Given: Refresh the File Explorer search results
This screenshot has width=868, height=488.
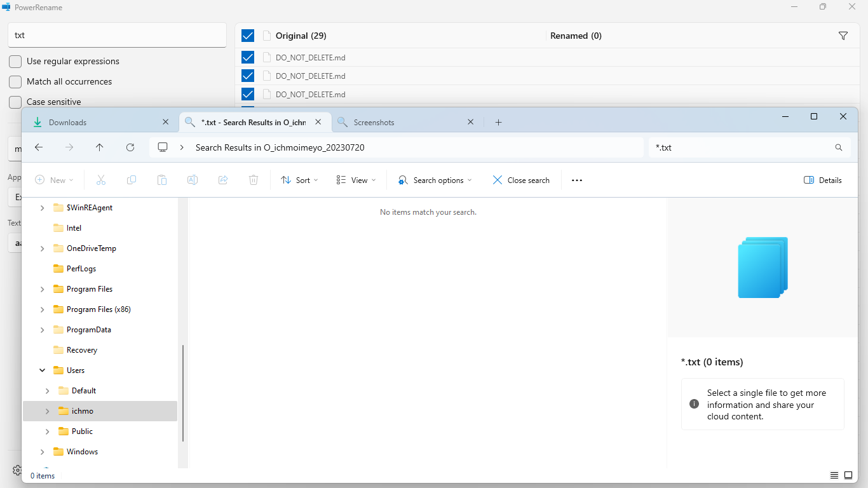Looking at the screenshot, I should click(x=130, y=147).
